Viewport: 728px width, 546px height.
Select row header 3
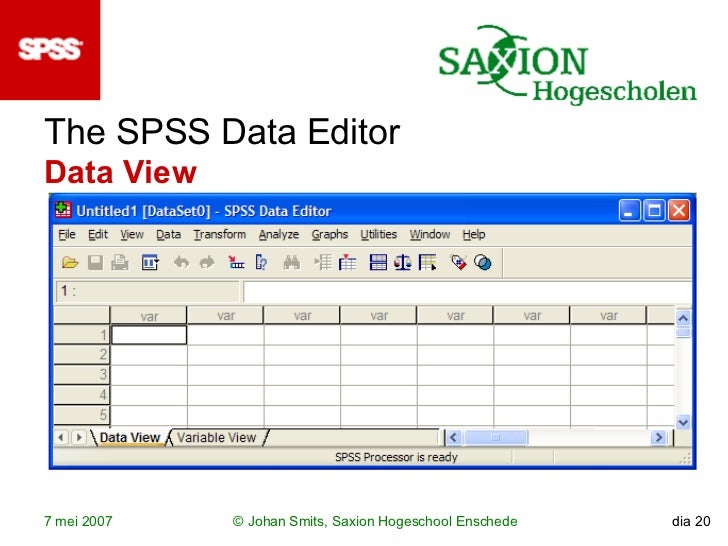[82, 375]
